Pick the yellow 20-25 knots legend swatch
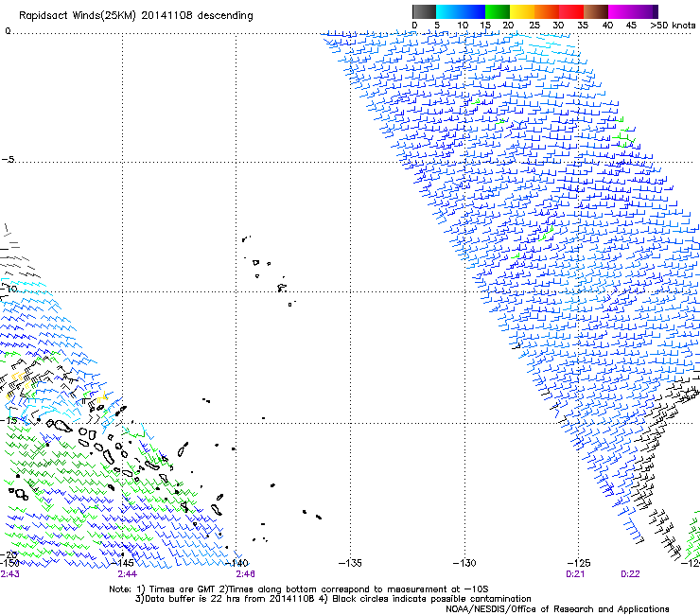This screenshot has width=700, height=615. [522, 11]
